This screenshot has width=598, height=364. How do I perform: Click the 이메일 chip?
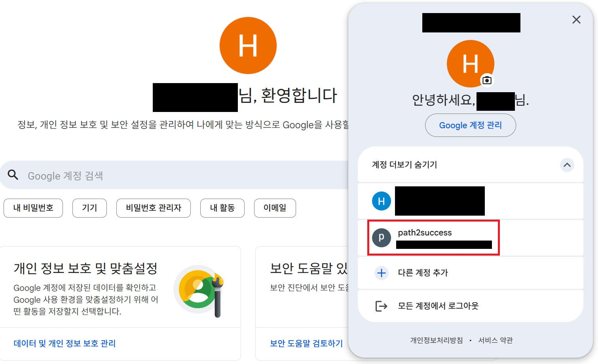pyautogui.click(x=275, y=208)
